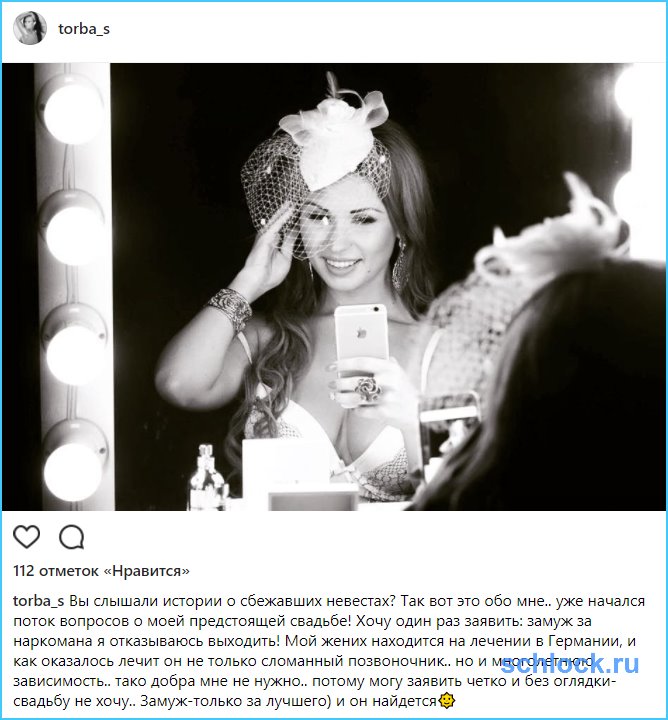
Task: Open the torba_s username in the post header
Action: [84, 29]
